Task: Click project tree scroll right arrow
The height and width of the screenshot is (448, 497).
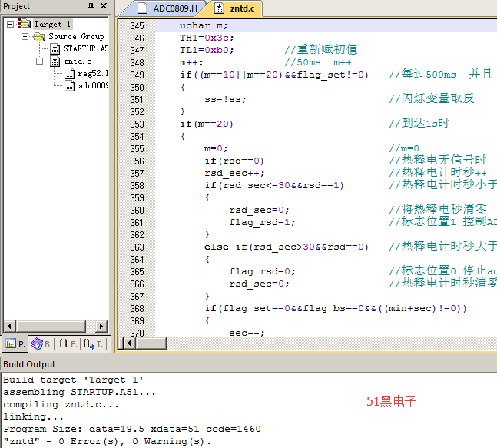Action: tap(101, 326)
